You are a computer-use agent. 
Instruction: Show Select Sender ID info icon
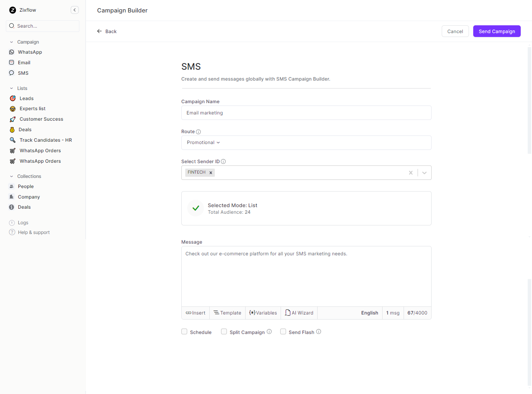(223, 162)
